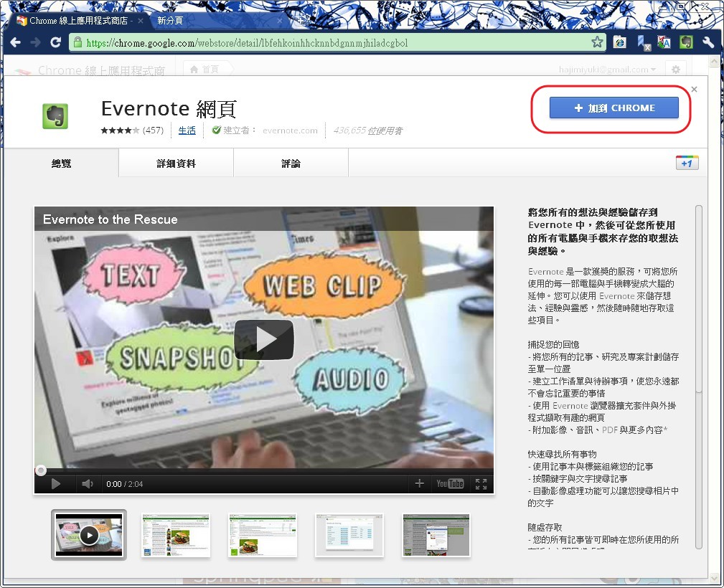Click the 0:00 / 2:04 video time

click(125, 484)
